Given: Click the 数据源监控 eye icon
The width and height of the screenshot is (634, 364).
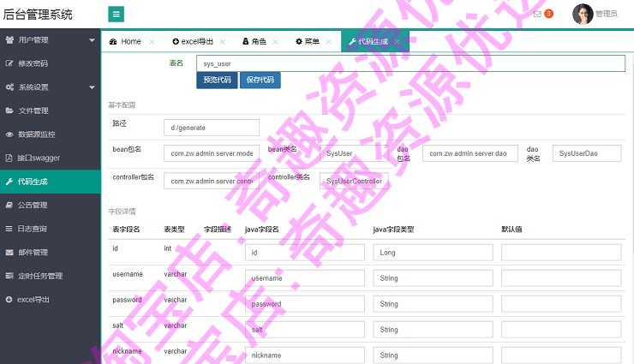Looking at the screenshot, I should click(9, 134).
